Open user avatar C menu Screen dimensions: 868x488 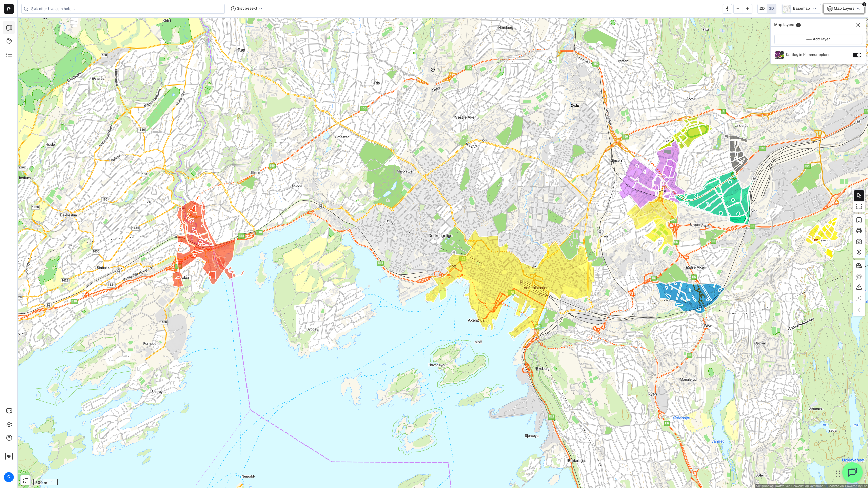[9, 477]
